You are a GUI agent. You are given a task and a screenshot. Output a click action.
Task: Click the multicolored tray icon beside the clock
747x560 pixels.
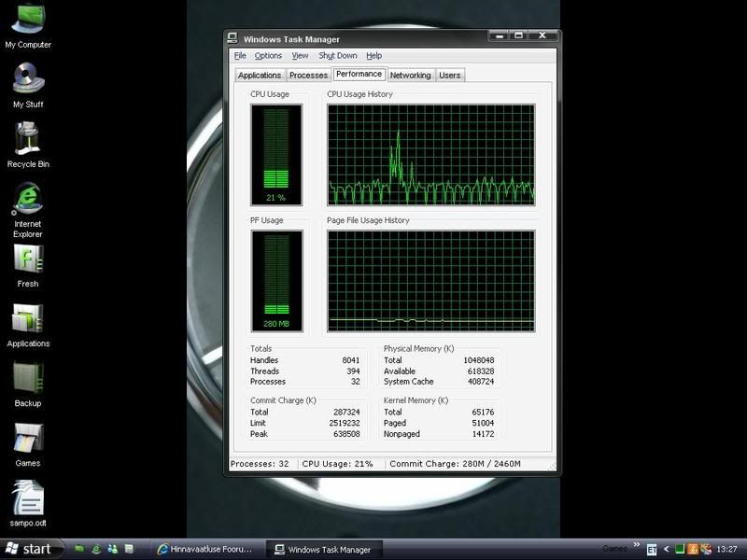tap(706, 549)
